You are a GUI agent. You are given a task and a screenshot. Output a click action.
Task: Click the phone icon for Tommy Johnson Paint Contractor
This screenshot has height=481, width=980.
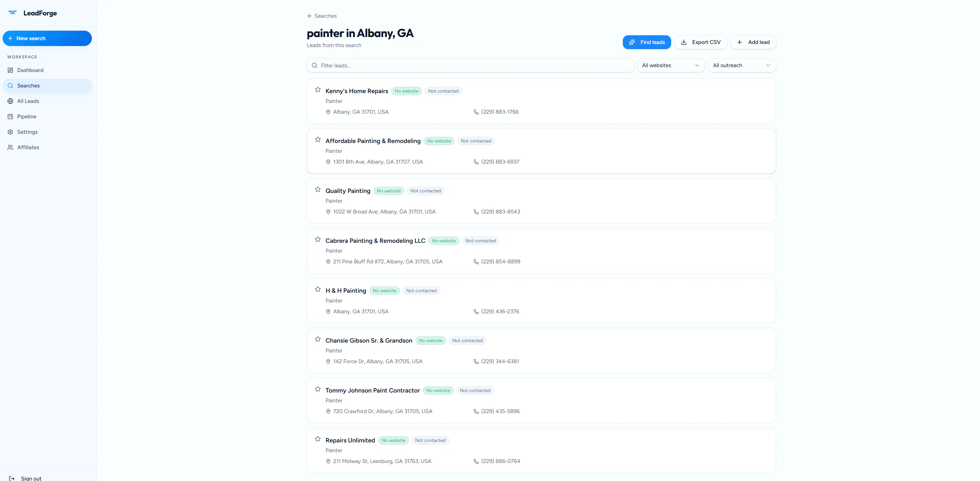476,411
